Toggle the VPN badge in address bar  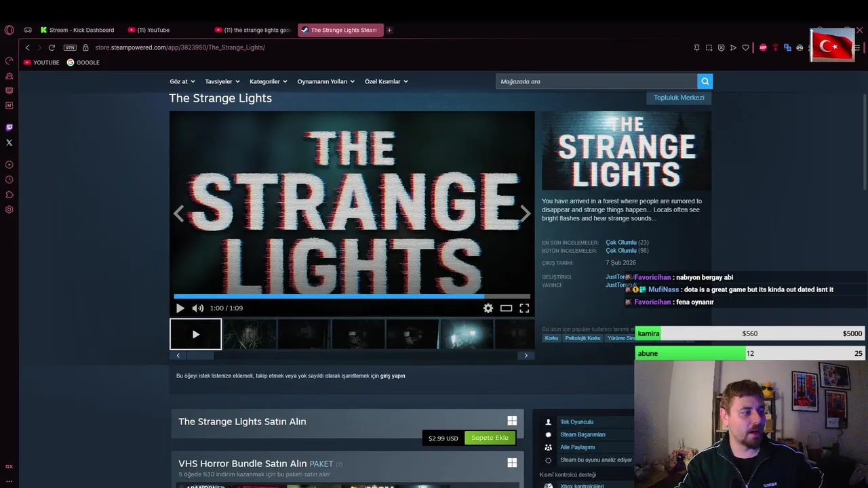pos(70,47)
